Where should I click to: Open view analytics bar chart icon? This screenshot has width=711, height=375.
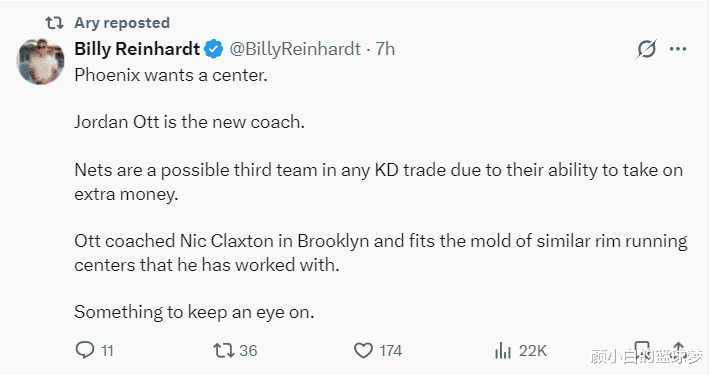tap(502, 351)
